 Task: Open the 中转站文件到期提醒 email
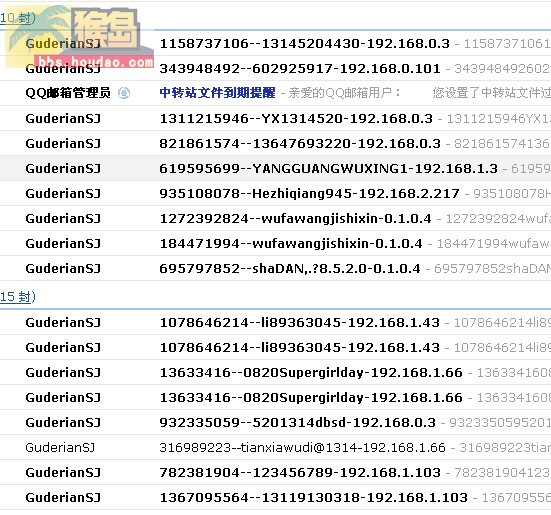[x=217, y=93]
